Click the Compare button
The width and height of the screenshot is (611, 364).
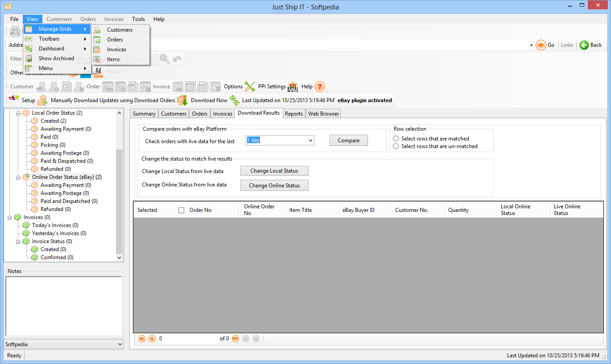(349, 141)
